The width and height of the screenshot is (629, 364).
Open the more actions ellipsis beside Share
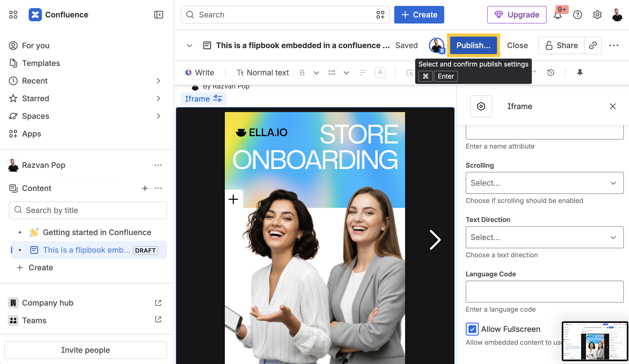point(614,45)
